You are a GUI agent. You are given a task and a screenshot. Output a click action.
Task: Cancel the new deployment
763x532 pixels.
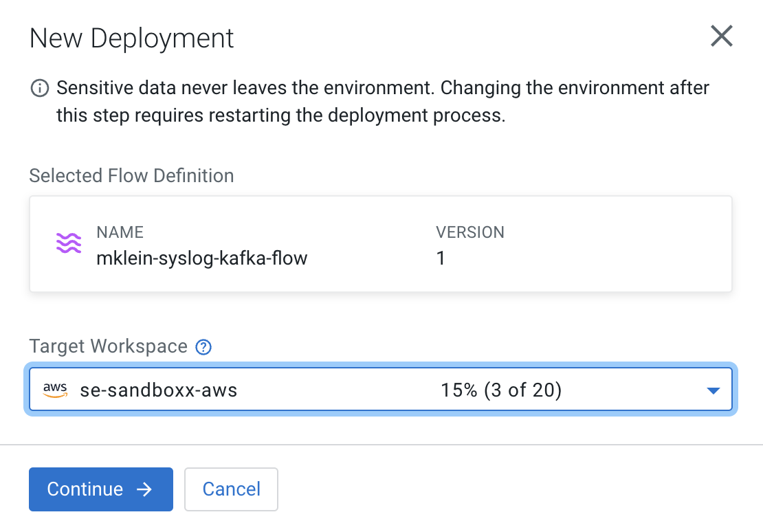pyautogui.click(x=231, y=489)
